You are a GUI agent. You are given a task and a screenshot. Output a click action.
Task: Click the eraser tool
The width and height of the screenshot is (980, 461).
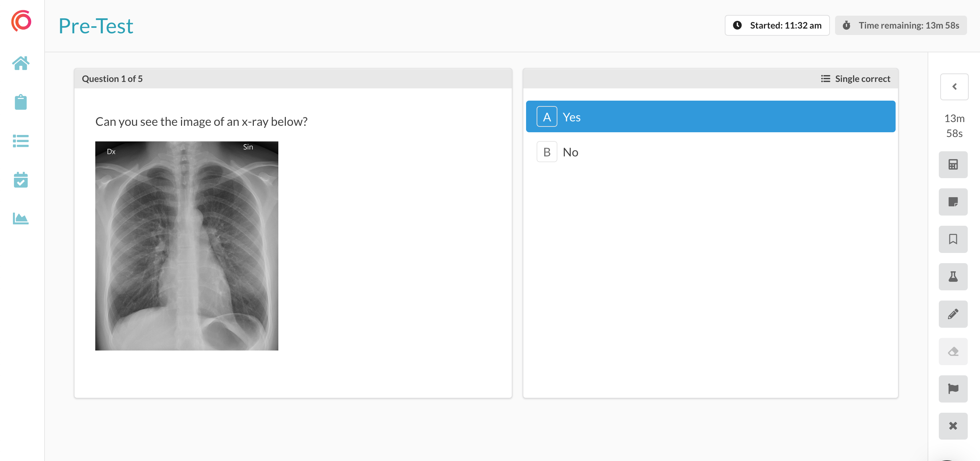click(953, 351)
